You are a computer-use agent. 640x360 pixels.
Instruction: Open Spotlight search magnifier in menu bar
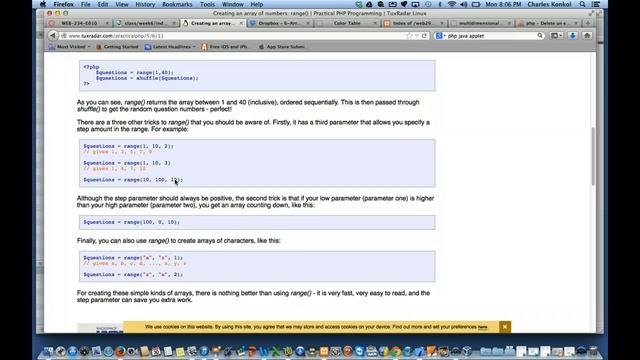click(582, 4)
